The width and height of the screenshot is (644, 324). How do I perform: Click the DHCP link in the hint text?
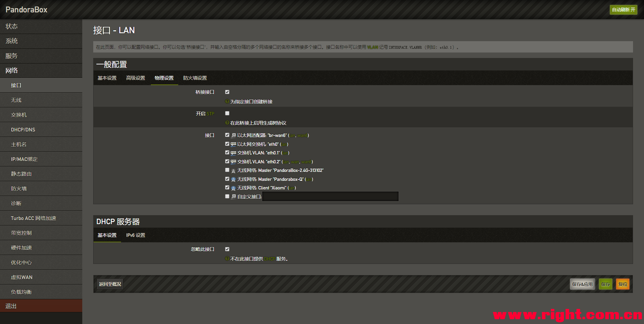click(270, 259)
